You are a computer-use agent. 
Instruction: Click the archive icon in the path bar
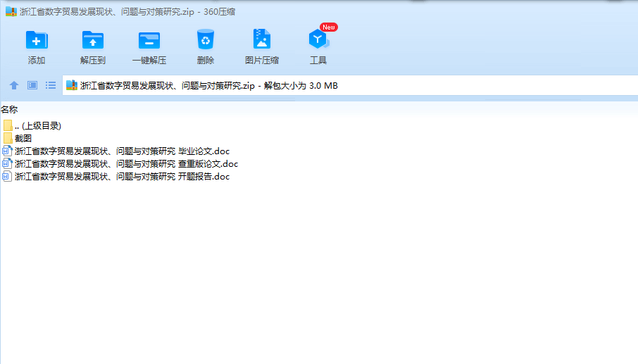72,85
